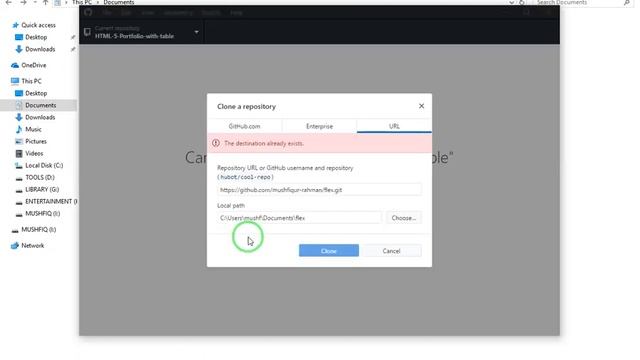This screenshot has width=640, height=360.
Task: Click the Explorer up-one-level arrow
Action: point(45,2)
